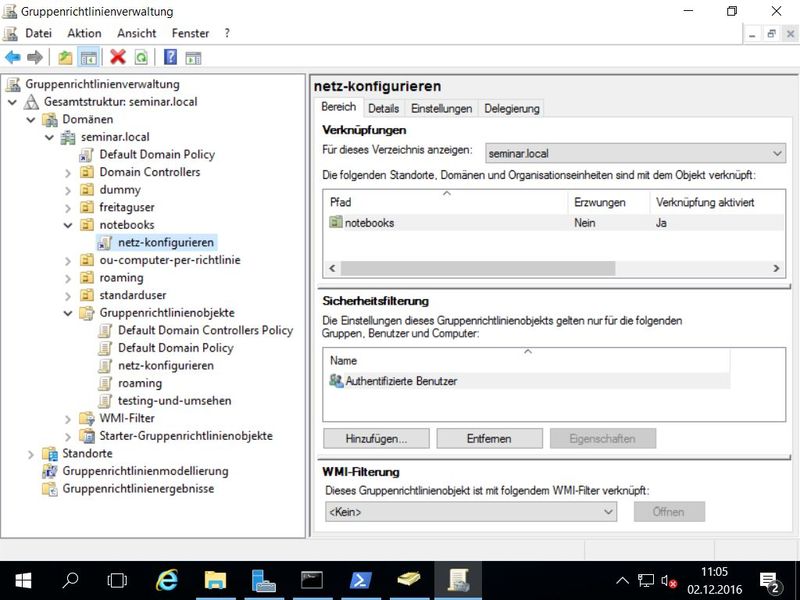Click the green refresh toolbar icon

coord(141,58)
